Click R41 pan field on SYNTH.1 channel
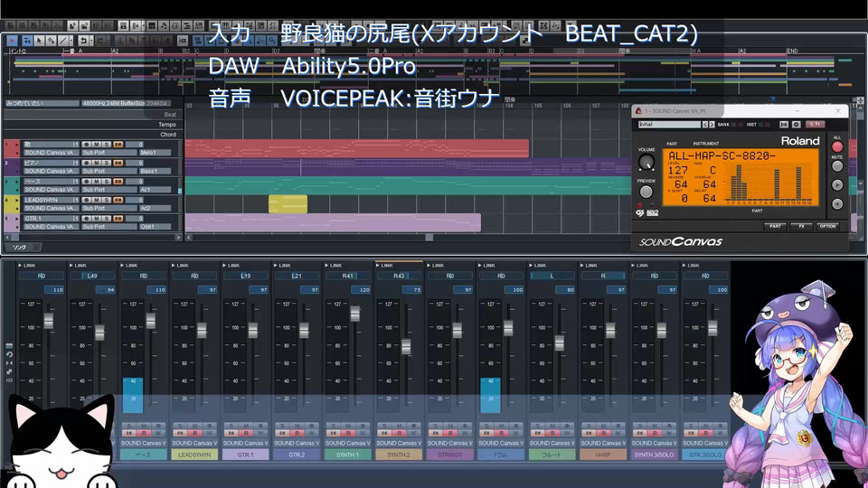868x488 pixels. tap(347, 276)
